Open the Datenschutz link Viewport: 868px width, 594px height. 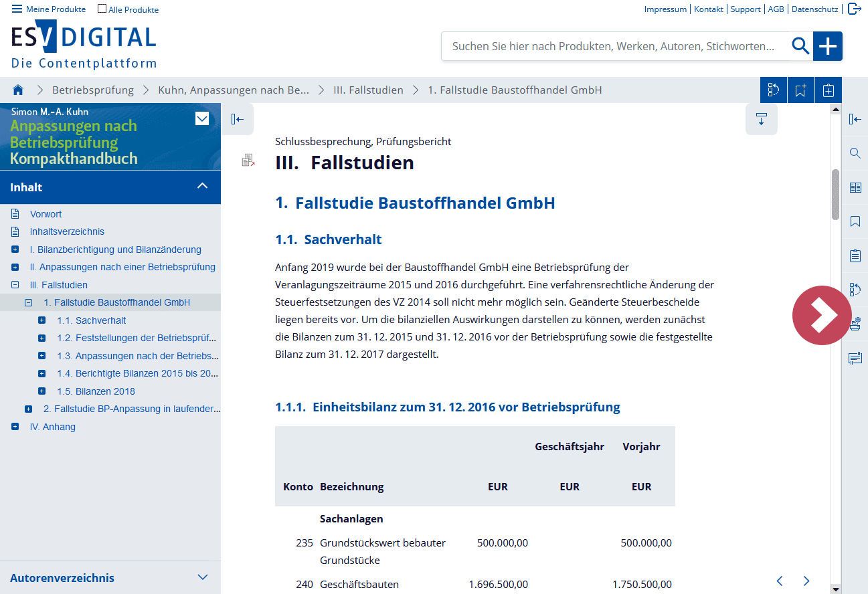click(814, 9)
